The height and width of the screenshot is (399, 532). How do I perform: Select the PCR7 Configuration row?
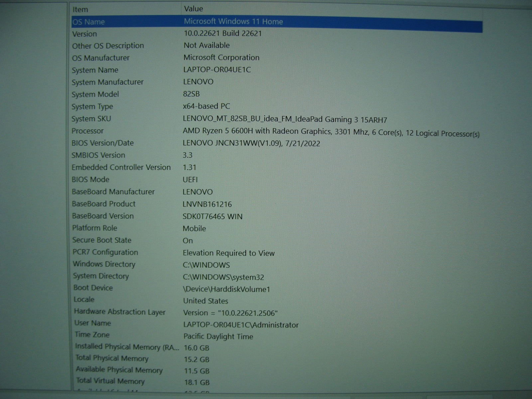[x=105, y=252]
